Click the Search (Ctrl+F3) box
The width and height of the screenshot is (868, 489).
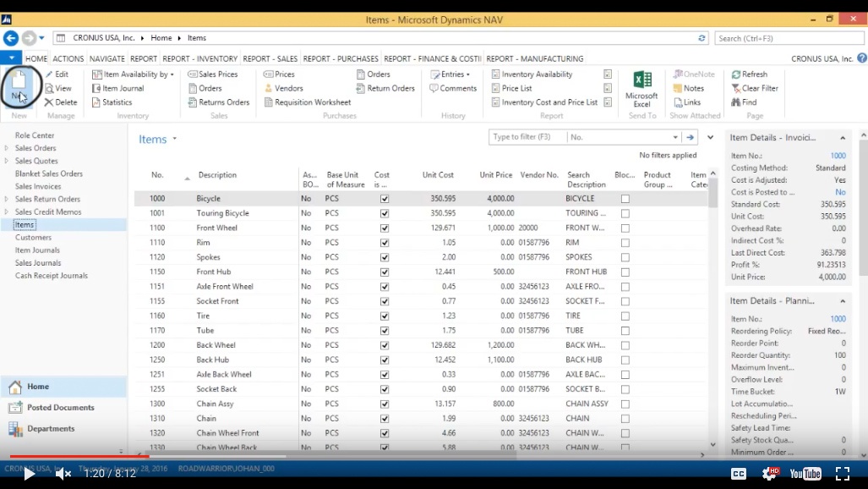(x=789, y=38)
